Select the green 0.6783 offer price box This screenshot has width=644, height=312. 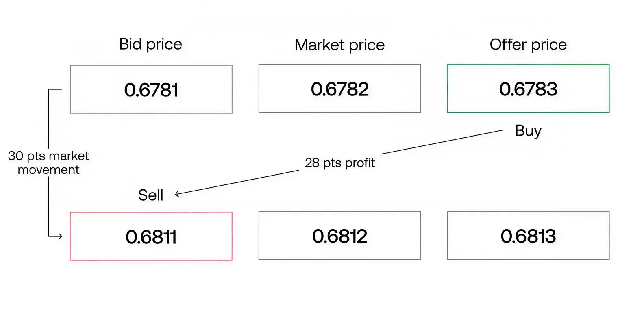click(528, 88)
